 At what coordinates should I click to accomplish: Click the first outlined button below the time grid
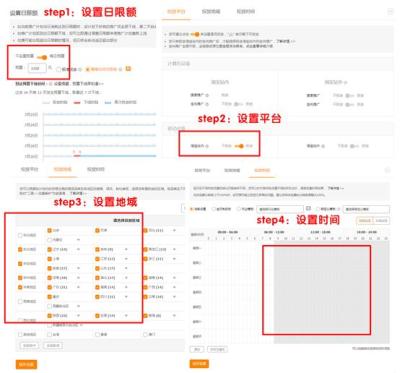tap(197, 349)
